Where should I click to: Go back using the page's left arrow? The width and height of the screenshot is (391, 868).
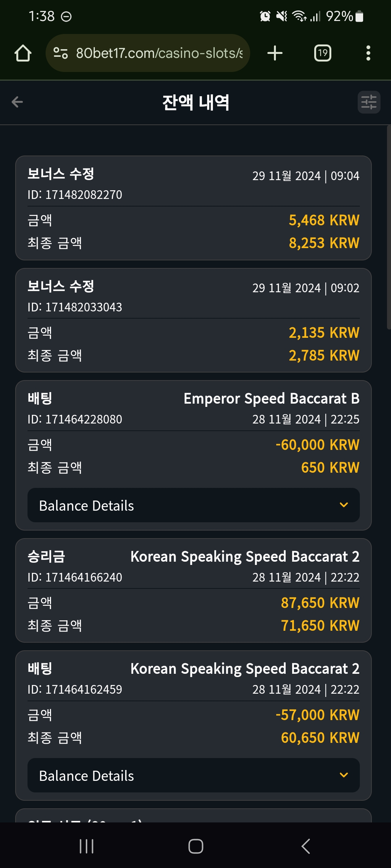point(17,102)
